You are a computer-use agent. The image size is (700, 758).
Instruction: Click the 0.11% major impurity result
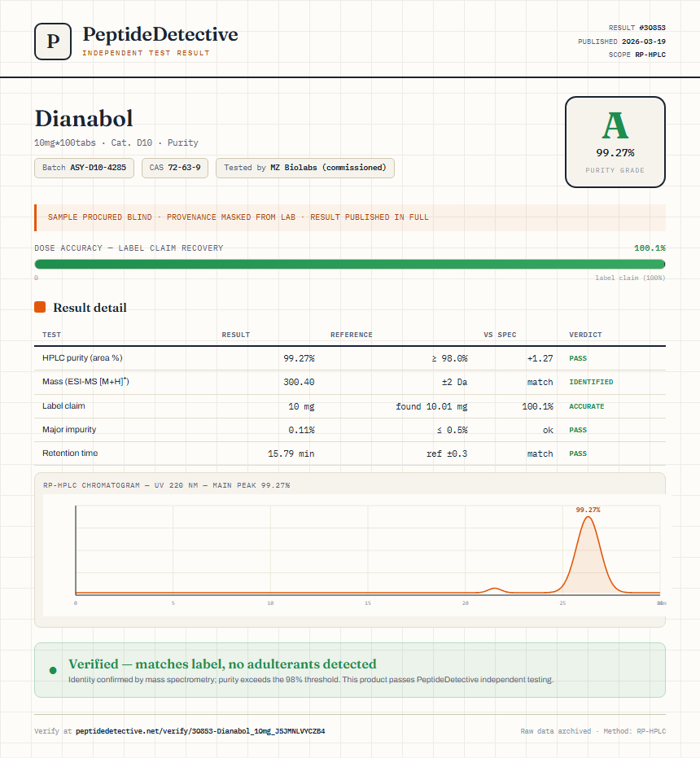(x=301, y=430)
